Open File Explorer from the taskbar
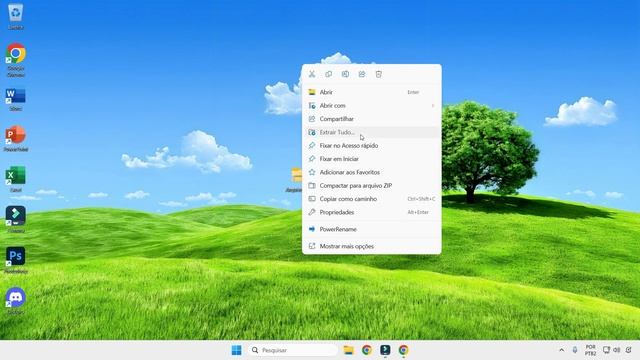The image size is (640, 360). [x=348, y=350]
